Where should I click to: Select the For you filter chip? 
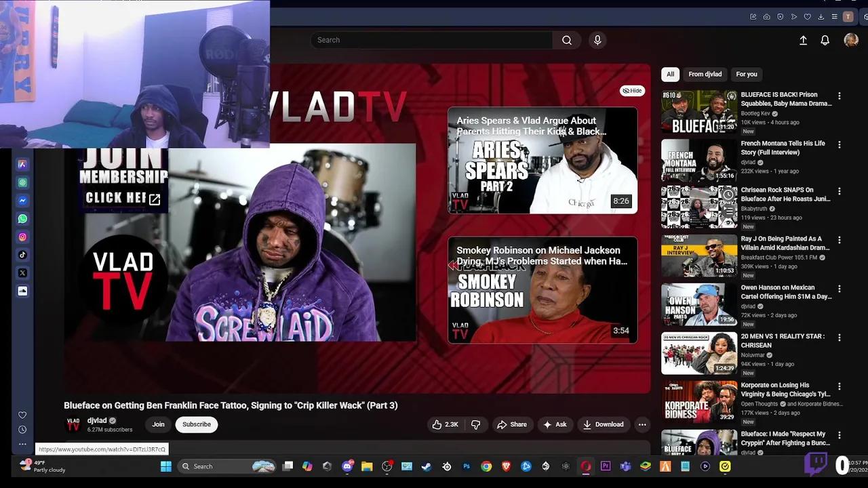click(747, 74)
